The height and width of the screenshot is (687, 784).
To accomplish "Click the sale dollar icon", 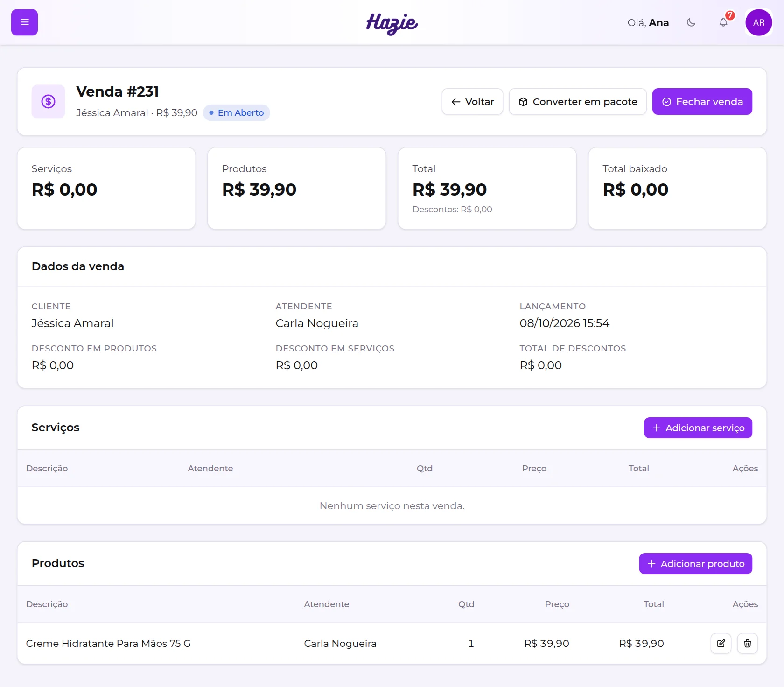I will tap(48, 101).
